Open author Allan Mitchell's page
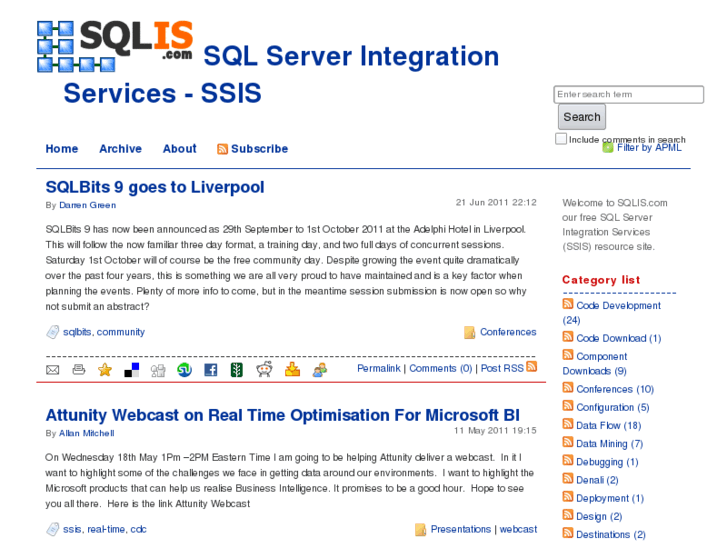 tap(87, 433)
